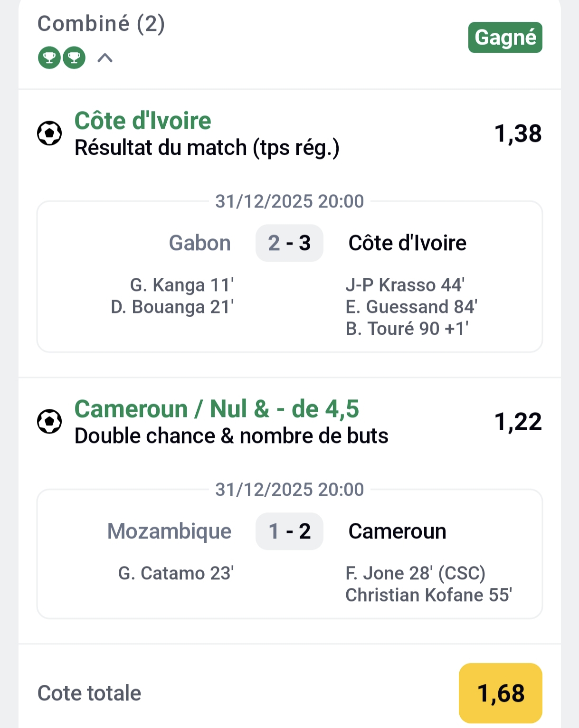This screenshot has height=728, width=579.
Task: Click the 1,22 odds value
Action: [518, 422]
